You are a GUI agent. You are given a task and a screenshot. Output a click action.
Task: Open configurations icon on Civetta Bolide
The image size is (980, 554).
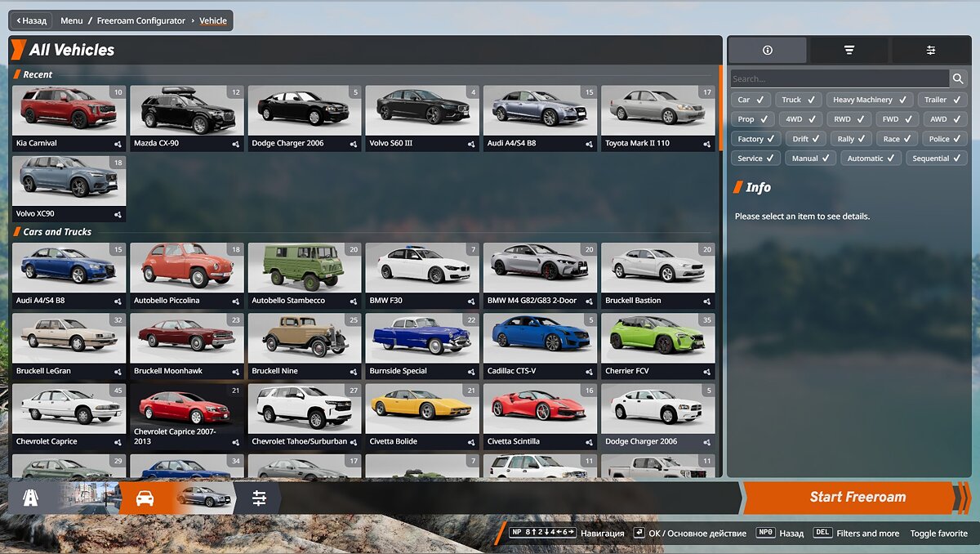[471, 442]
